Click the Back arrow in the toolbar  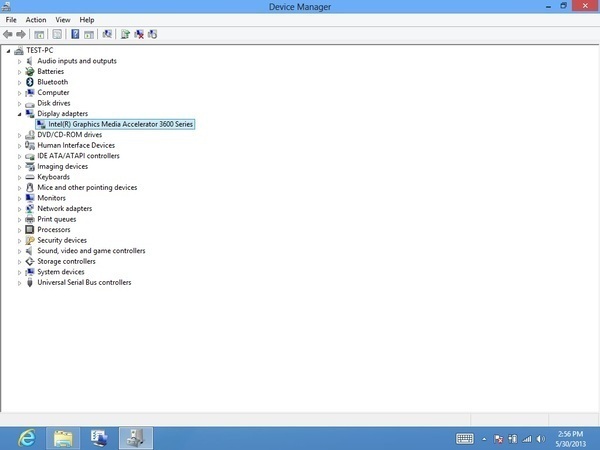click(9, 34)
